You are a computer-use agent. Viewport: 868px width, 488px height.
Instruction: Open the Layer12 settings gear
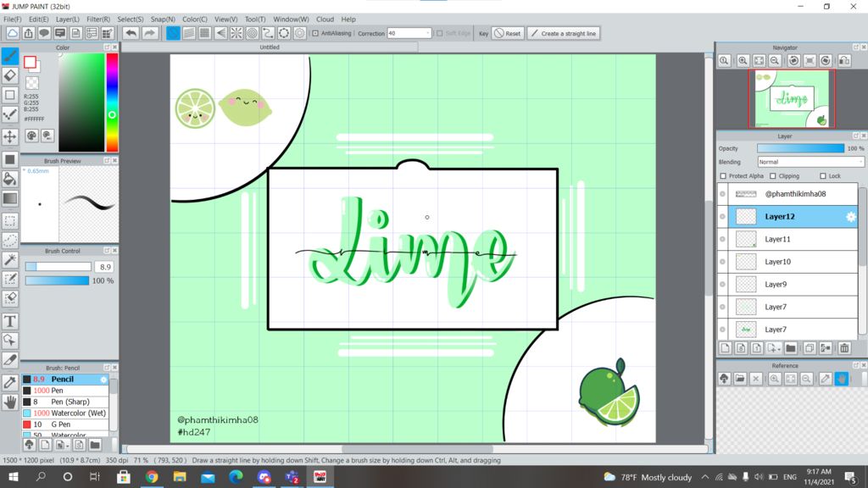851,217
